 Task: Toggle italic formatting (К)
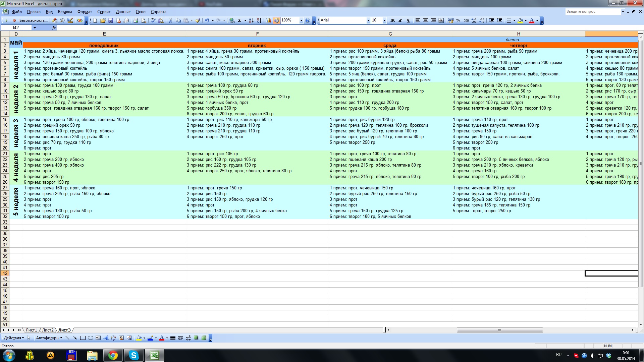pos(400,20)
